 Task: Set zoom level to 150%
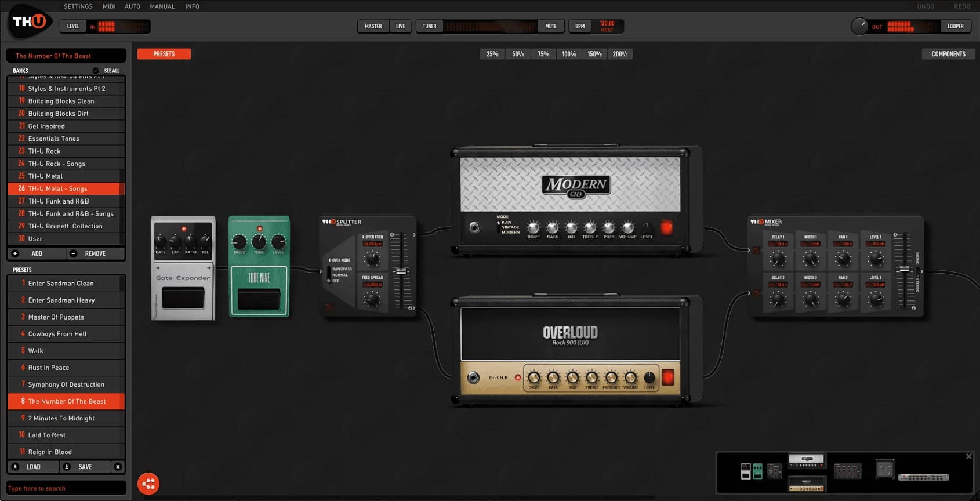coord(594,54)
